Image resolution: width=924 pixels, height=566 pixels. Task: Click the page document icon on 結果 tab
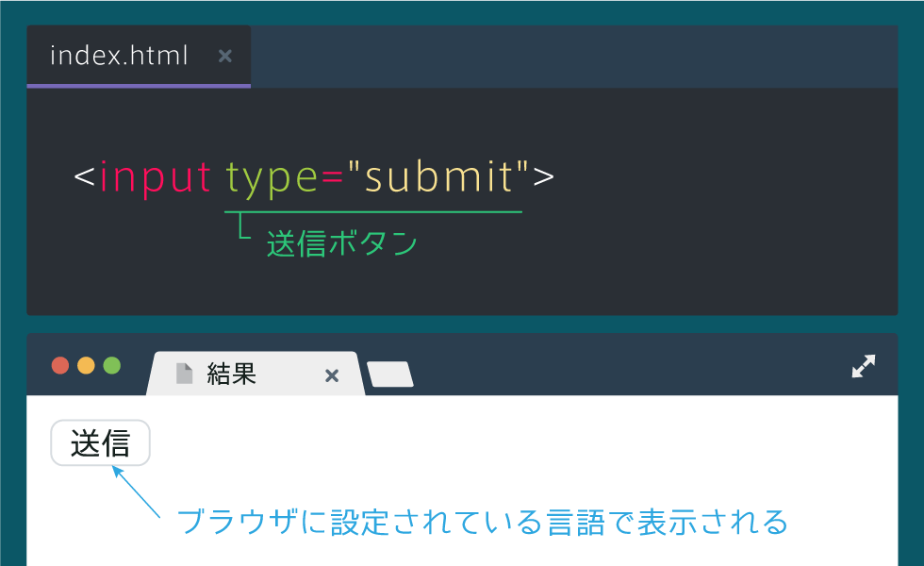185,374
